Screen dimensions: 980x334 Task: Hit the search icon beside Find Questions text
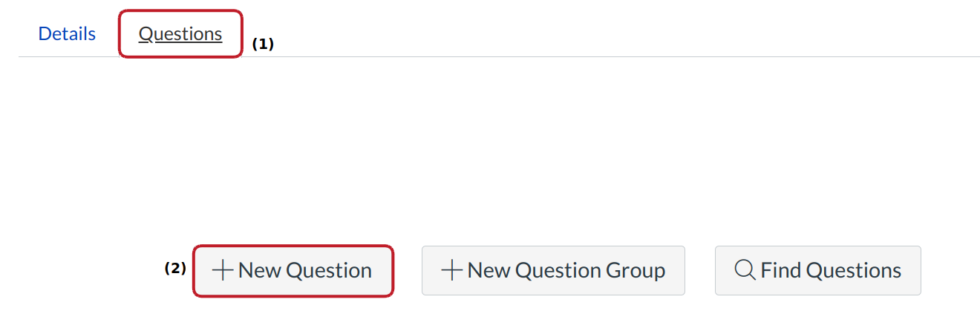tap(745, 270)
